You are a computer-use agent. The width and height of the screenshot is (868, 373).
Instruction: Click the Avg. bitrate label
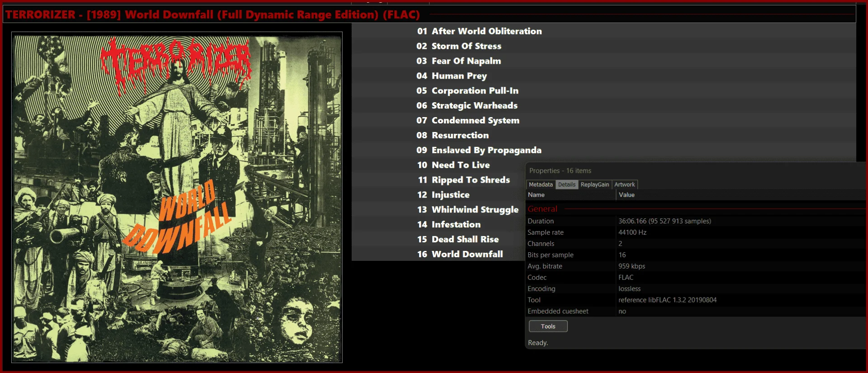pos(545,266)
